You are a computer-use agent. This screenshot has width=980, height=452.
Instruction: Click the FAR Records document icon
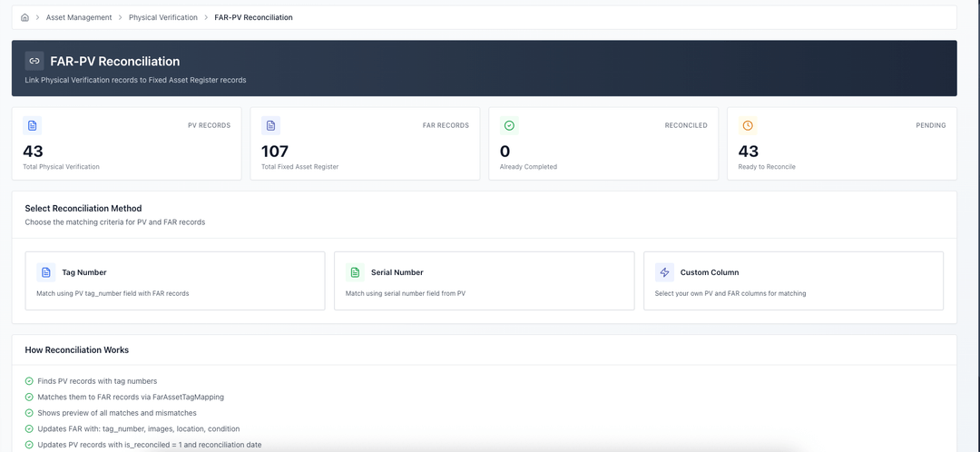[x=270, y=125]
